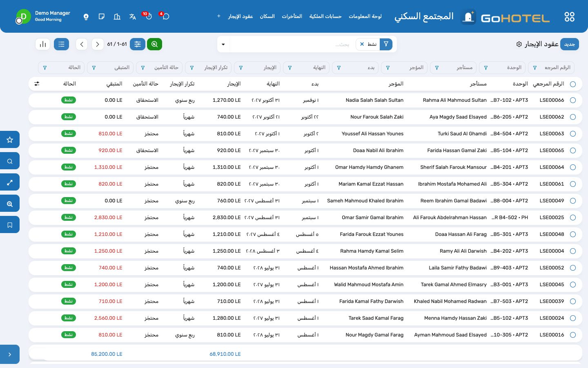Select row LSE00066 checkbox

(x=573, y=100)
